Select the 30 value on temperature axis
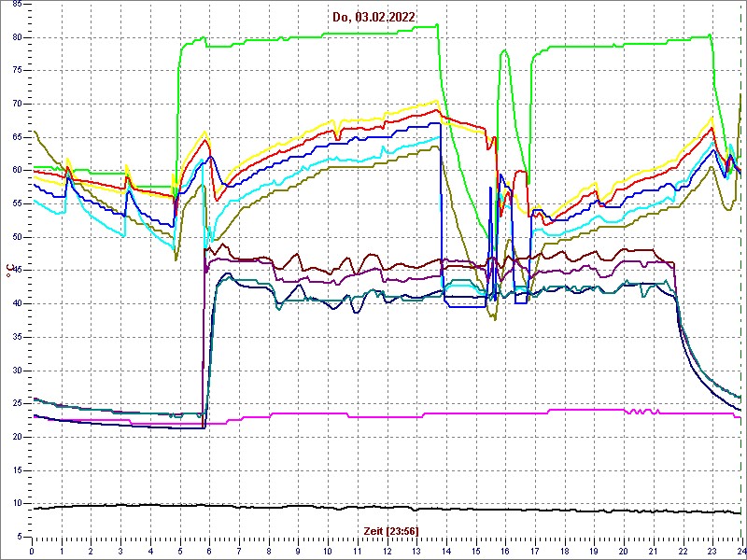 click(16, 371)
